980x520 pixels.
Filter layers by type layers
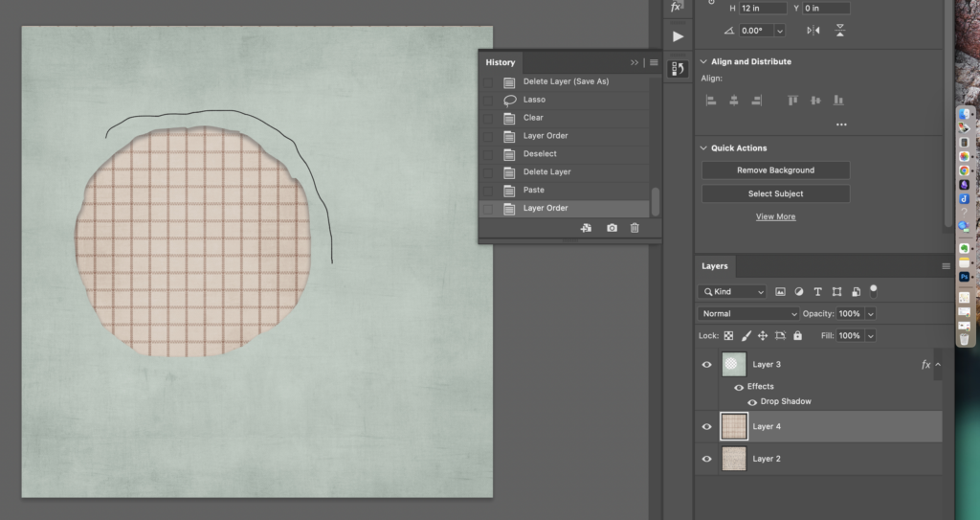[817, 291]
